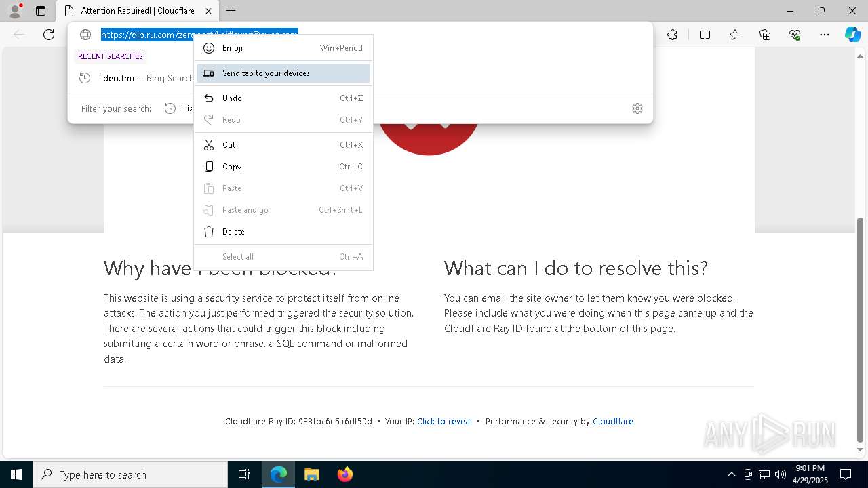The width and height of the screenshot is (868, 488).
Task: Select Copy in context menu
Action: pyautogui.click(x=283, y=167)
